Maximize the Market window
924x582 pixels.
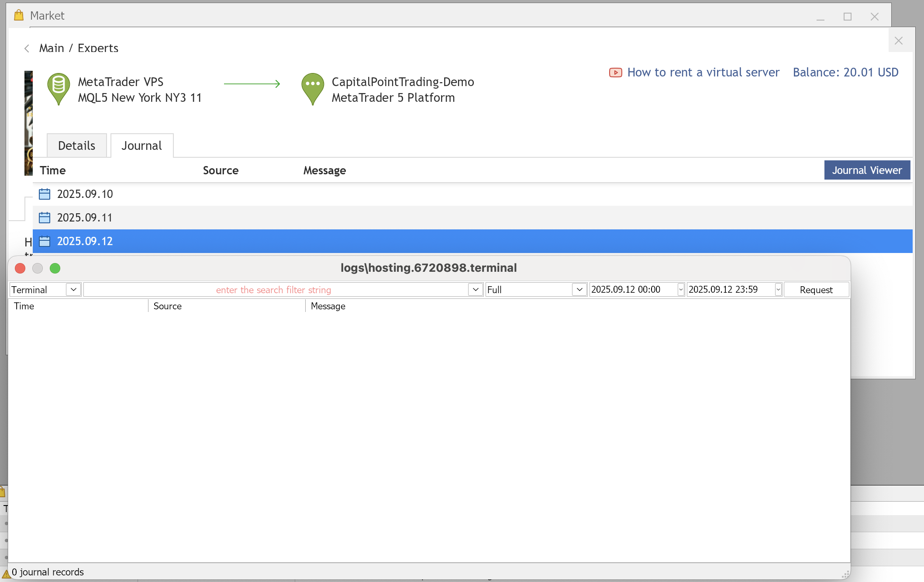(848, 17)
